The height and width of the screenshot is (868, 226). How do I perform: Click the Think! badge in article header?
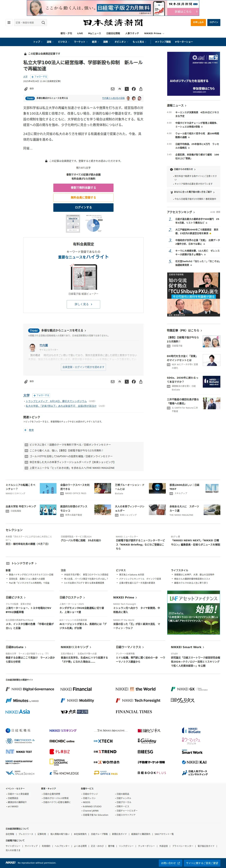[x=30, y=98]
